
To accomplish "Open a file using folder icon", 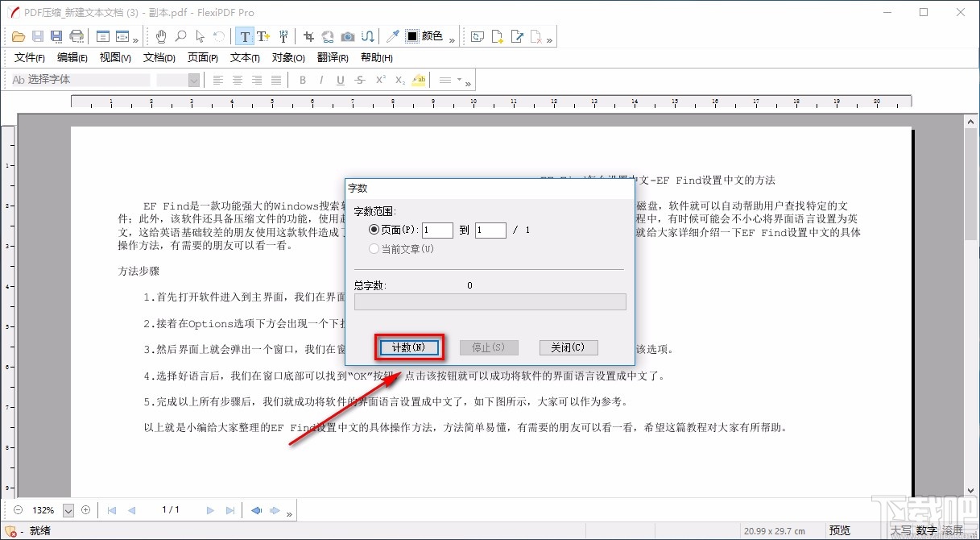I will click(18, 36).
